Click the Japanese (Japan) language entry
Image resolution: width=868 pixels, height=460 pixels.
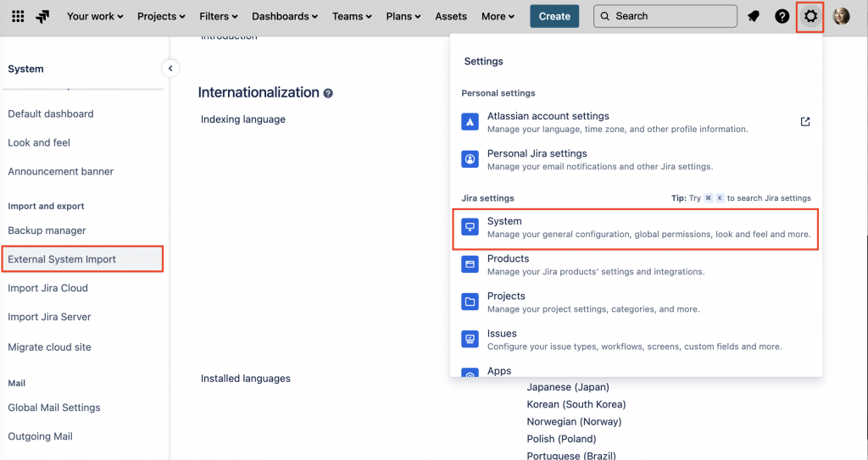tap(567, 387)
